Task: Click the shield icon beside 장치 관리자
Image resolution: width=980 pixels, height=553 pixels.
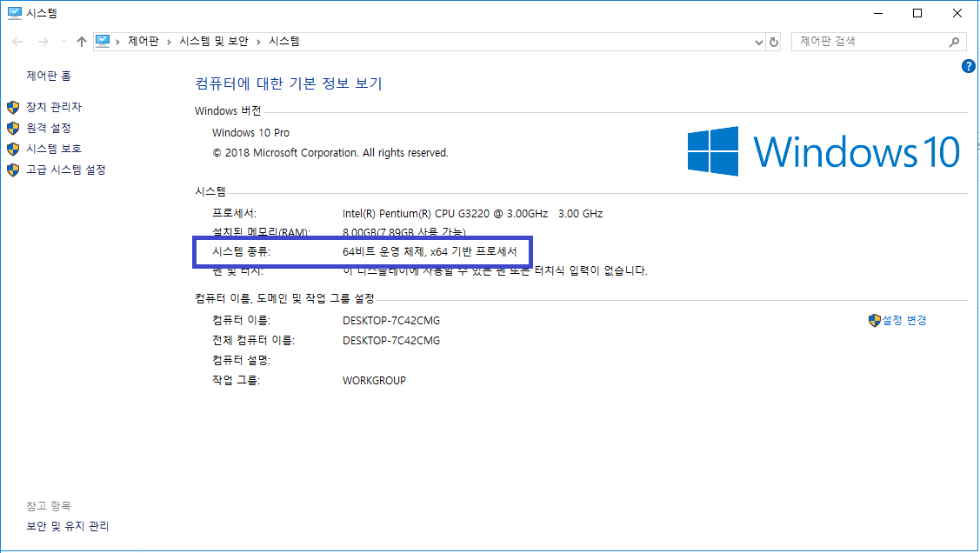Action: [13, 108]
